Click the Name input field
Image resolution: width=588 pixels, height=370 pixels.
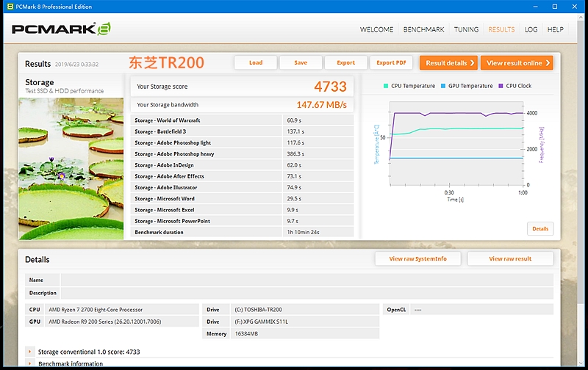point(306,280)
